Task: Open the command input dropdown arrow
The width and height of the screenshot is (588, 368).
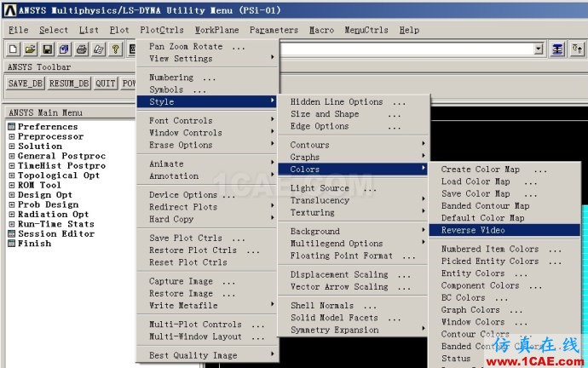Action: click(x=539, y=49)
